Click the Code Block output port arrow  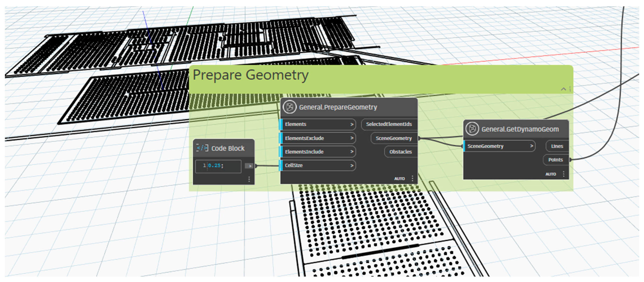tap(249, 166)
